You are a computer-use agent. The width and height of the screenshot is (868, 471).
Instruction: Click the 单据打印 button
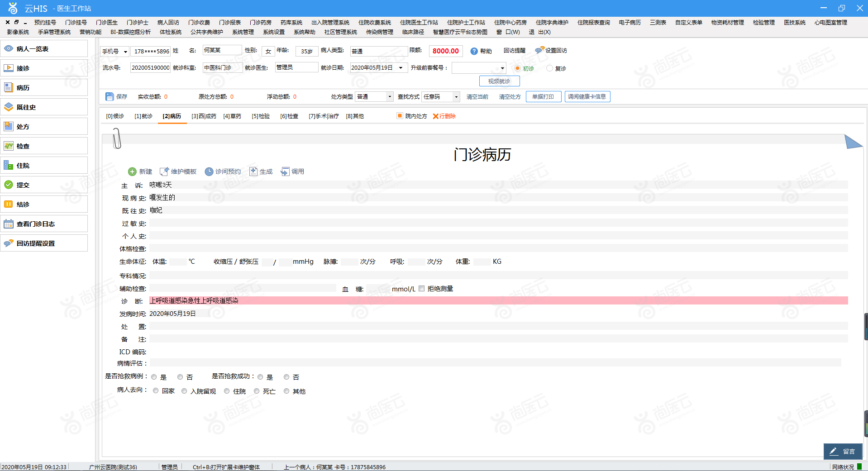(543, 96)
